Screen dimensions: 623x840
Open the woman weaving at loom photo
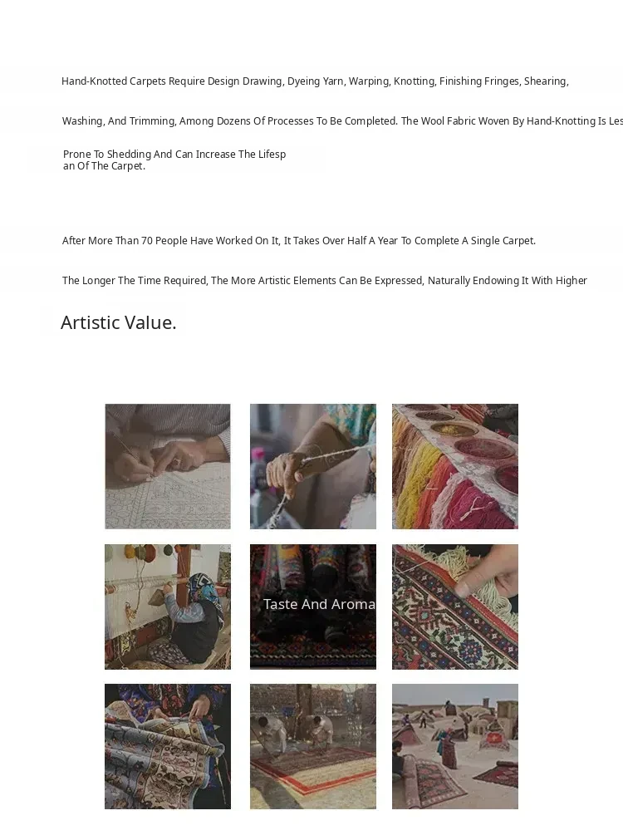click(168, 607)
